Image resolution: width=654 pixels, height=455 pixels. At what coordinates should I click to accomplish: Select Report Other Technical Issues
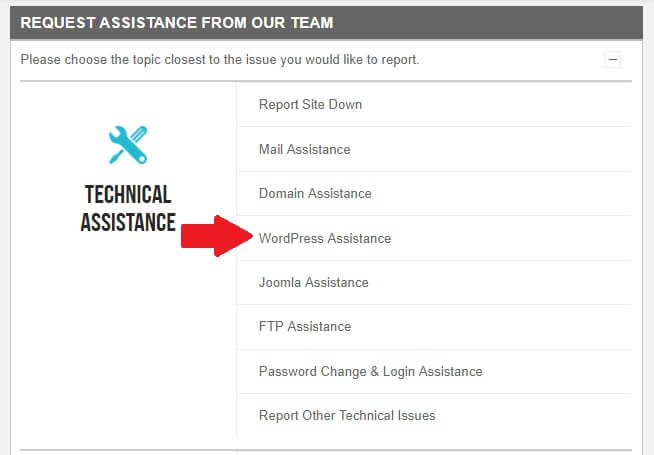[x=435, y=415]
